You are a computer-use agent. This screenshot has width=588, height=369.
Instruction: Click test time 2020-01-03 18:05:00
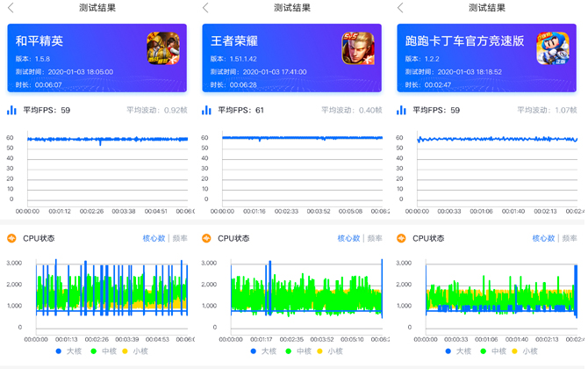(64, 72)
